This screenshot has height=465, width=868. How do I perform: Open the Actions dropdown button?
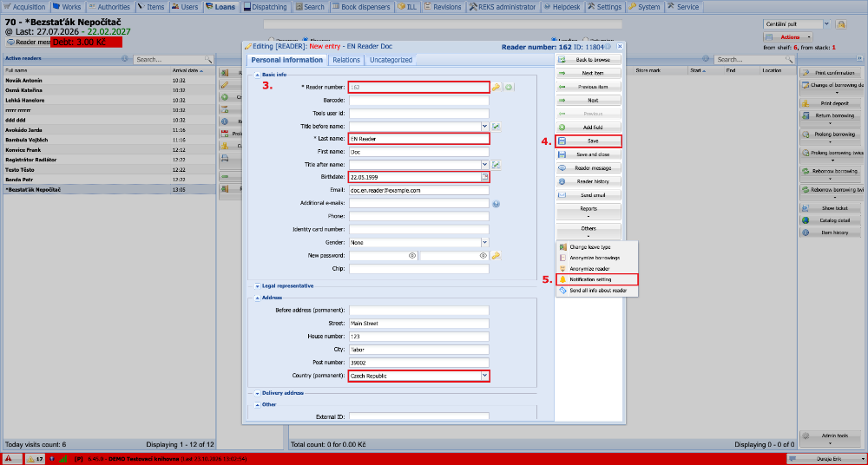[789, 37]
